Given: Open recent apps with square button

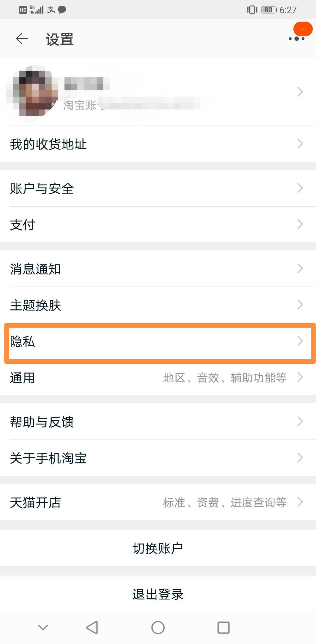Looking at the screenshot, I should click(x=223, y=627).
